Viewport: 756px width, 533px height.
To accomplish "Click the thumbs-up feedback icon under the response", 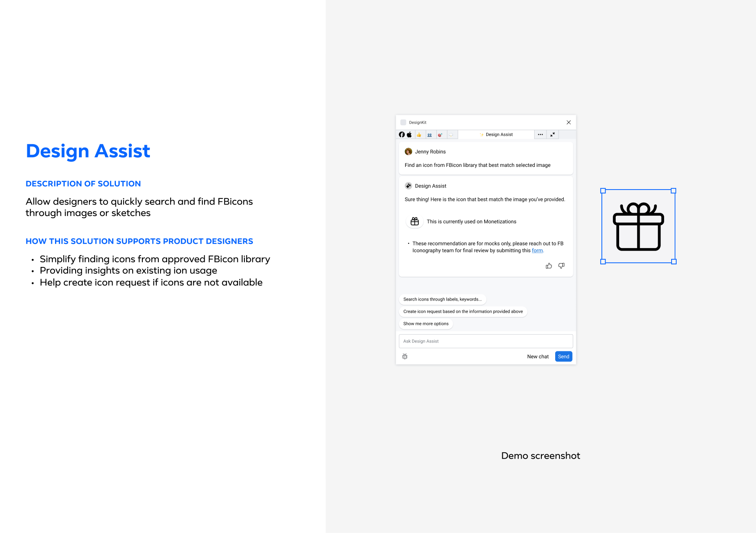I will [549, 266].
